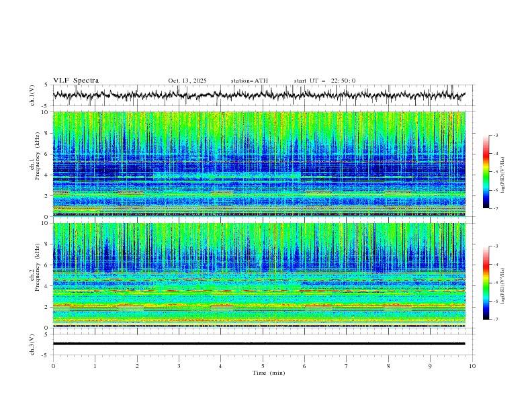Click the time axis tick label "0"
This screenshot has width=532, height=411.
53,366
